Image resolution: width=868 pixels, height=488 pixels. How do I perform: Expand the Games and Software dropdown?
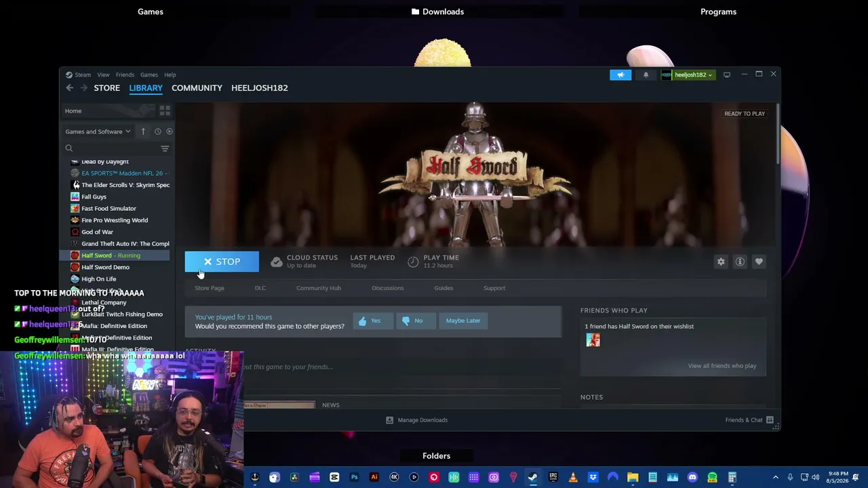click(98, 131)
